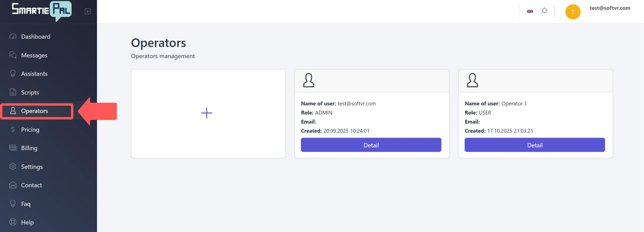This screenshot has width=644, height=232.
Task: Open Detail for test@softvr.com operator
Action: 371,145
